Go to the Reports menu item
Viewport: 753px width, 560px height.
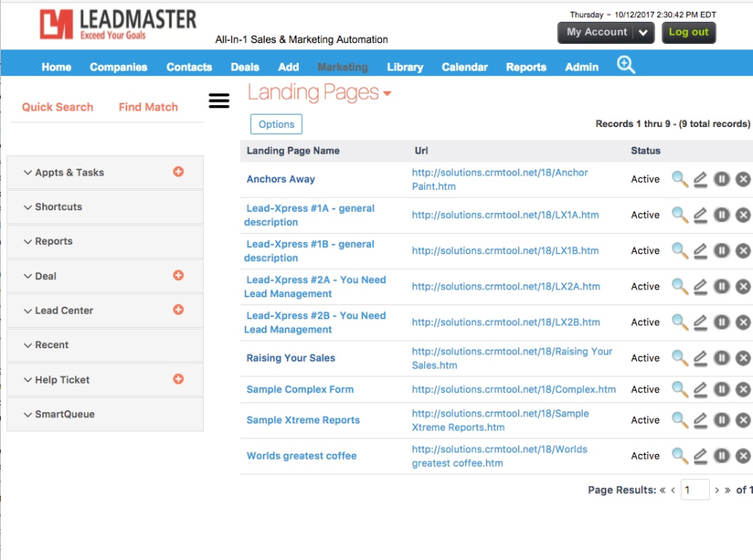click(526, 67)
